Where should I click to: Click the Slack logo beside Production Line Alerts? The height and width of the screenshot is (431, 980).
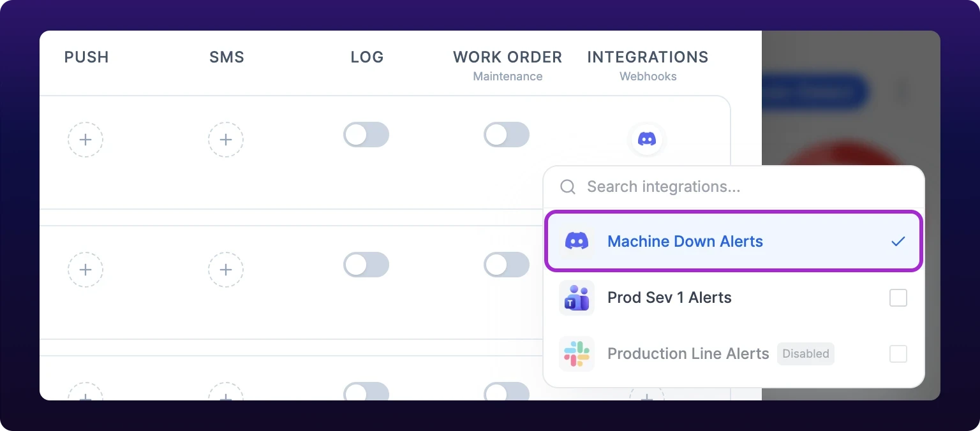point(577,354)
